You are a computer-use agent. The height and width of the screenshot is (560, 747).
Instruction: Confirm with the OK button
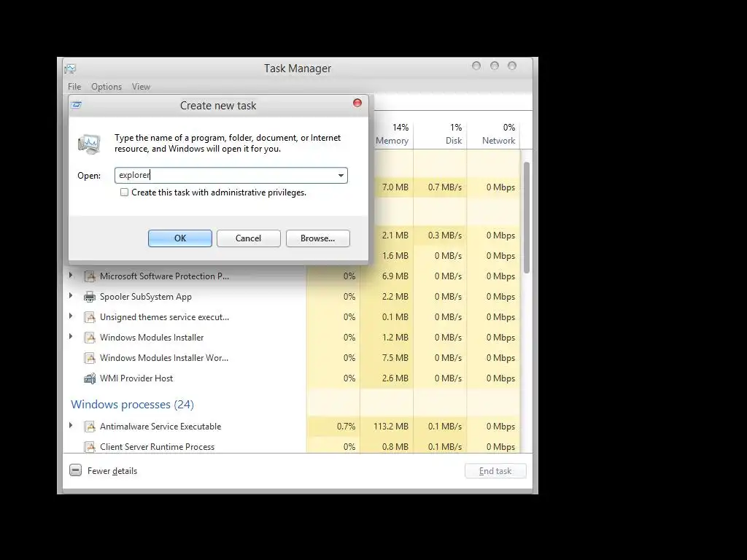coord(180,238)
